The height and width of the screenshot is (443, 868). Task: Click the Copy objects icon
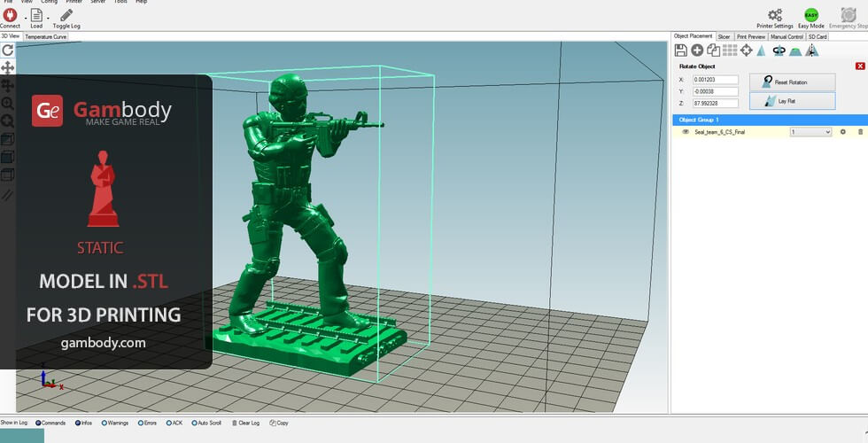pos(713,51)
